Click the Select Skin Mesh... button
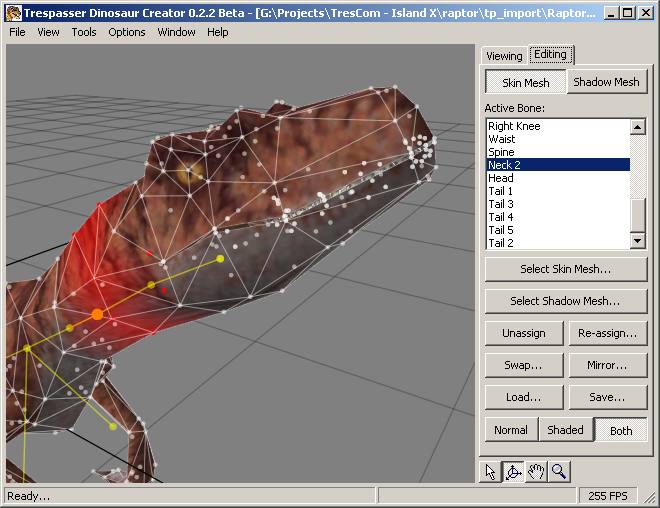This screenshot has height=508, width=660. 566,269
